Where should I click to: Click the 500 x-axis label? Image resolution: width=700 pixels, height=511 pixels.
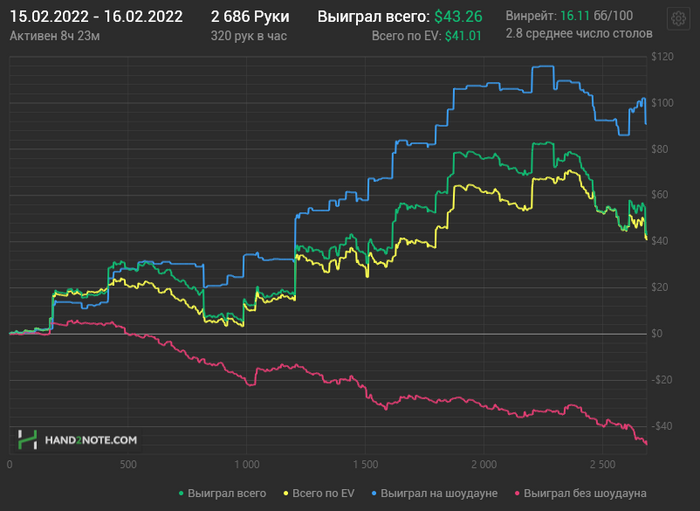pyautogui.click(x=128, y=465)
